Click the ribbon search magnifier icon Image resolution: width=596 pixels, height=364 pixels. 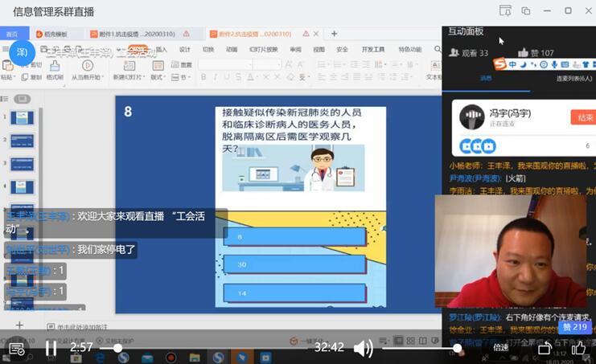pos(438,49)
